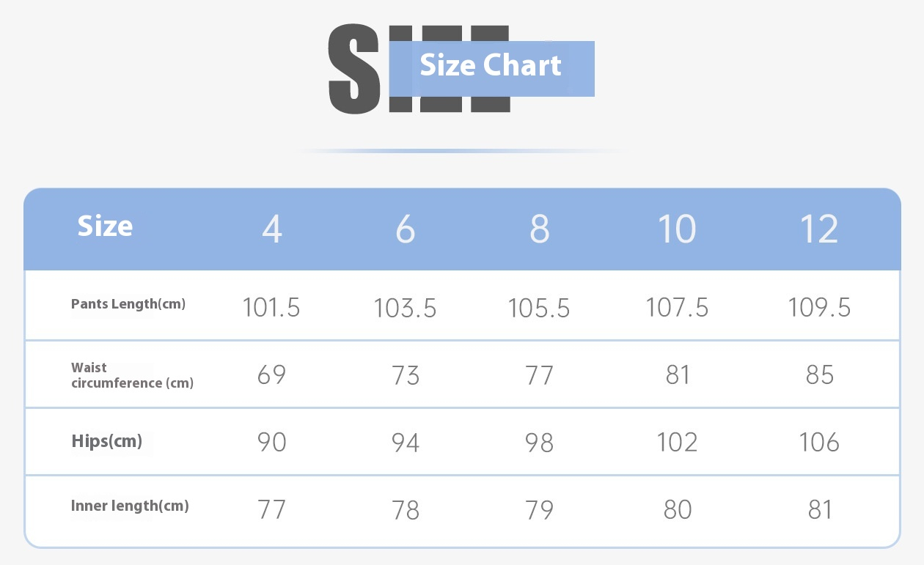Click size 6 column header
This screenshot has height=565, width=924.
(x=406, y=229)
